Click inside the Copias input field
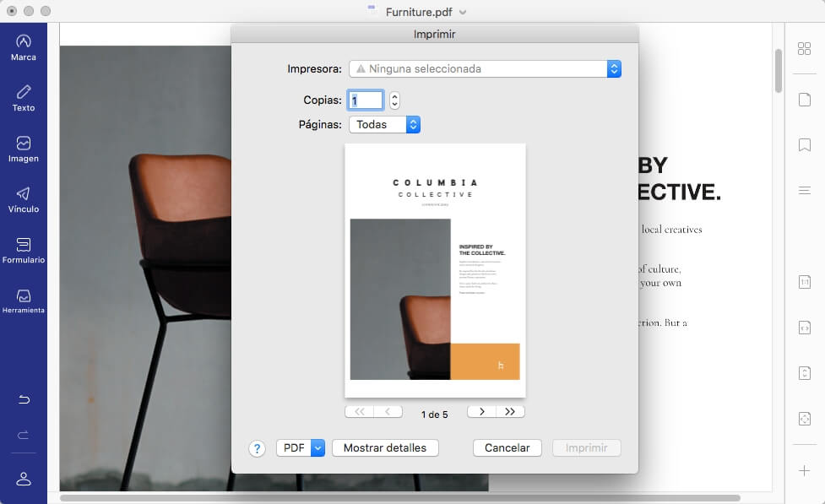This screenshot has width=825, height=504. pyautogui.click(x=366, y=100)
